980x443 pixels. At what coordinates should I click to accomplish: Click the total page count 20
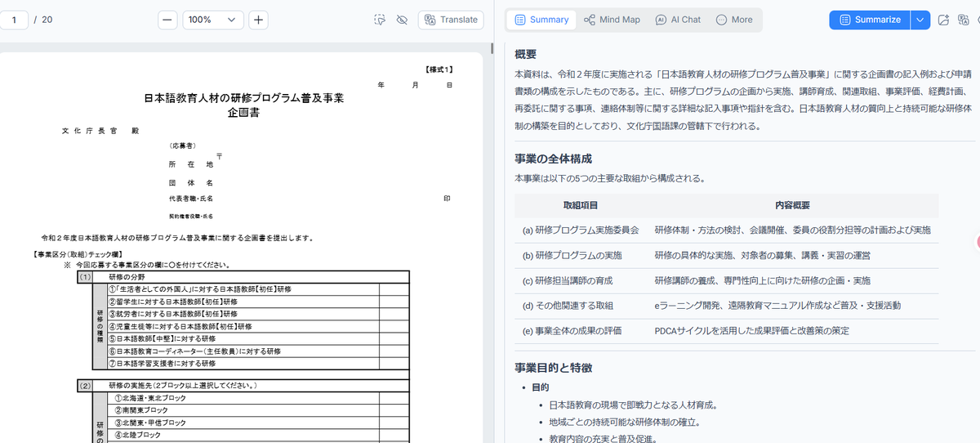47,20
